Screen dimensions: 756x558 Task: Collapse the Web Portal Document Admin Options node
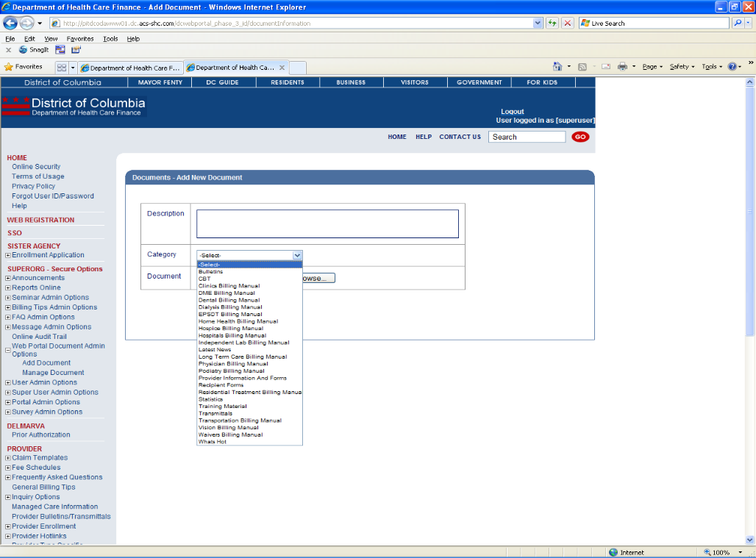point(7,351)
